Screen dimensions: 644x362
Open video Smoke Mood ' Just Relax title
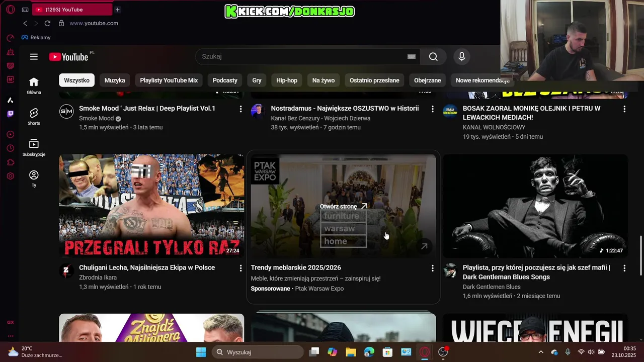click(147, 108)
